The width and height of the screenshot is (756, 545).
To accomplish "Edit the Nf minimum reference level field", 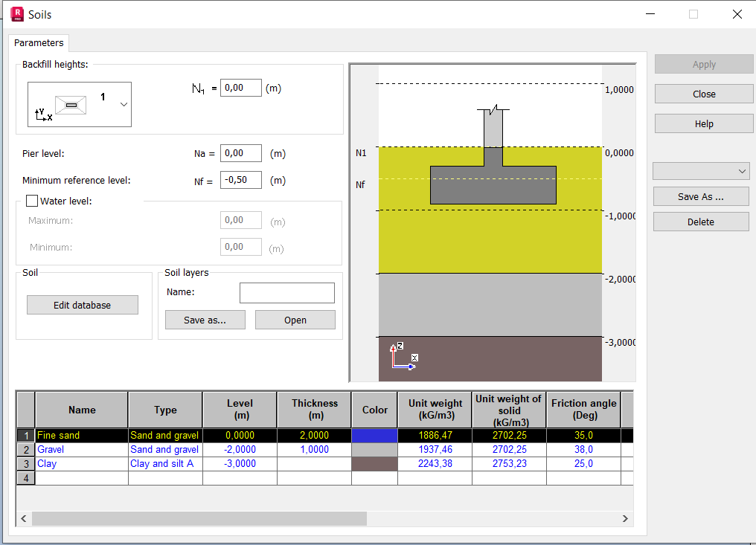I will click(240, 179).
